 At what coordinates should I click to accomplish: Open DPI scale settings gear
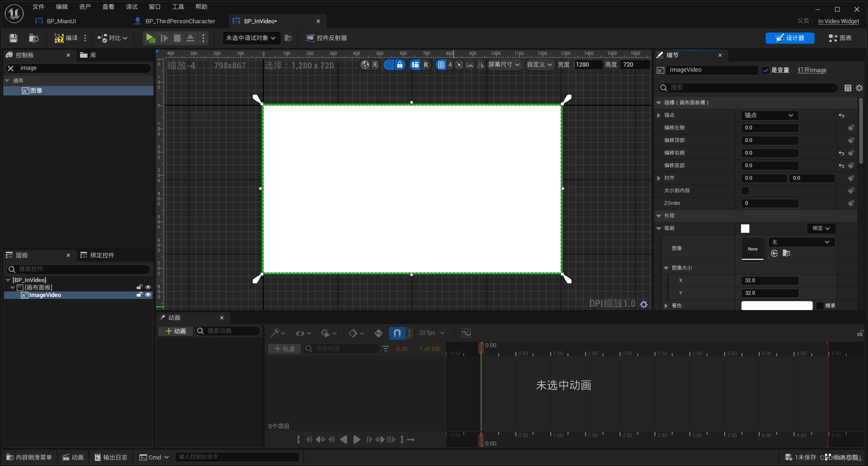(x=644, y=304)
